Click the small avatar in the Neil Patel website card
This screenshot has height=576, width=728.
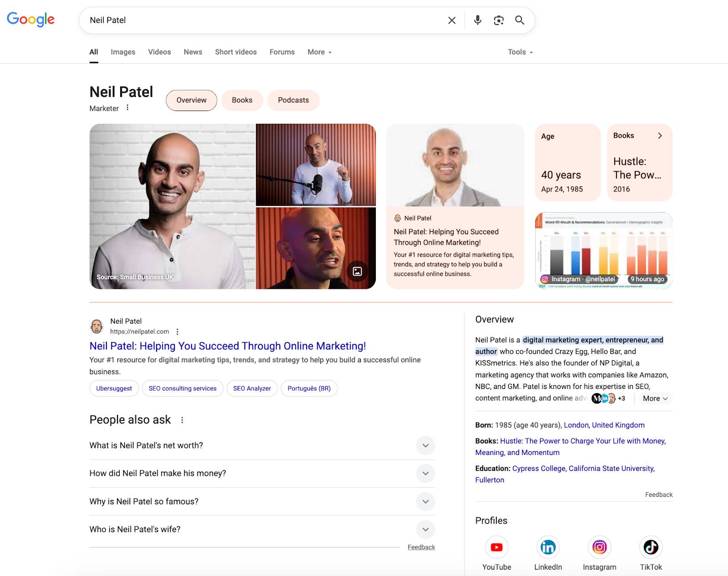tap(398, 218)
